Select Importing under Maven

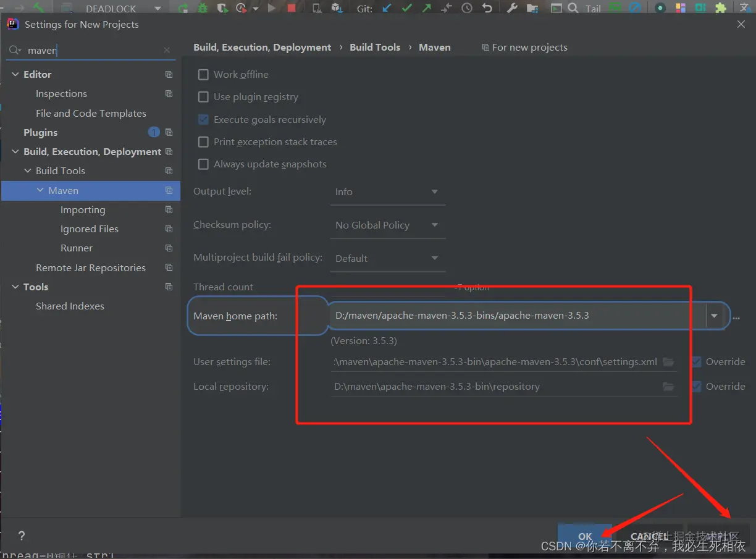click(x=83, y=210)
